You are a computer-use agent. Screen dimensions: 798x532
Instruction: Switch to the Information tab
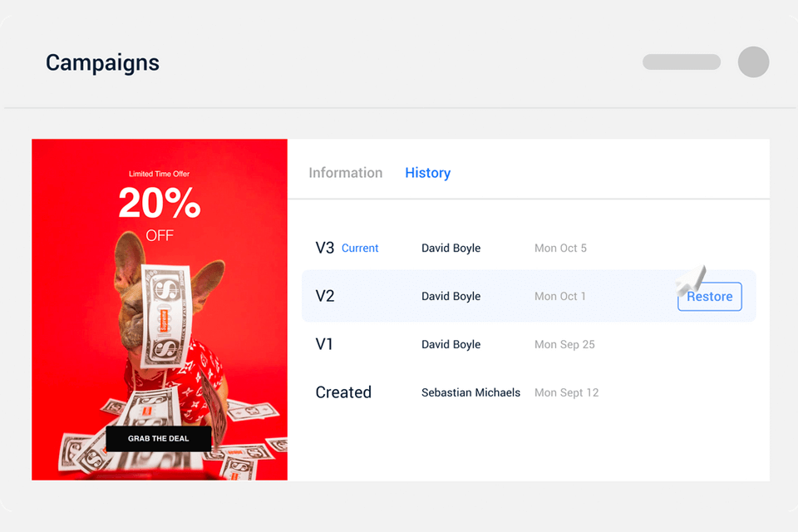pos(345,173)
